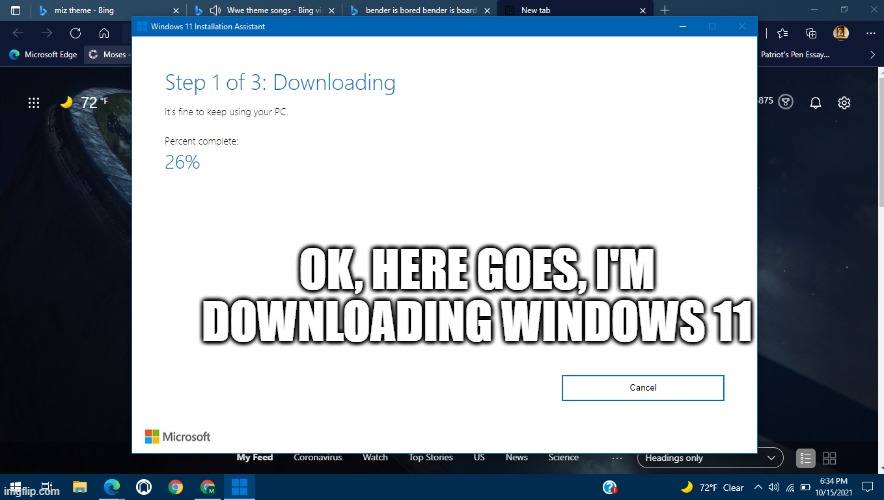Select the 'Watch' feed tab
This screenshot has width=884, height=500.
click(375, 457)
